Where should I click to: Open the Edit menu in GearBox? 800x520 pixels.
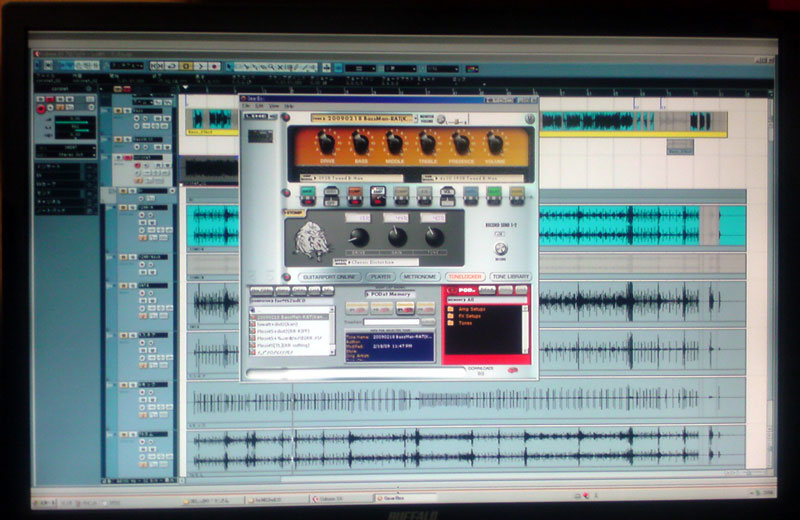(259, 106)
